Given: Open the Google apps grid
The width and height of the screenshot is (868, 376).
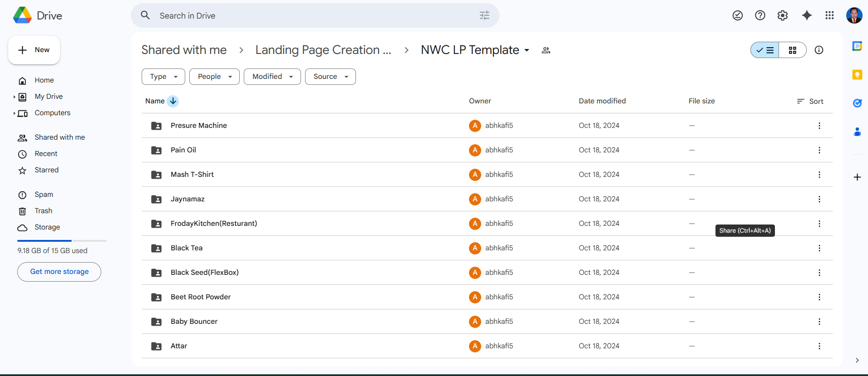Looking at the screenshot, I should tap(829, 15).
